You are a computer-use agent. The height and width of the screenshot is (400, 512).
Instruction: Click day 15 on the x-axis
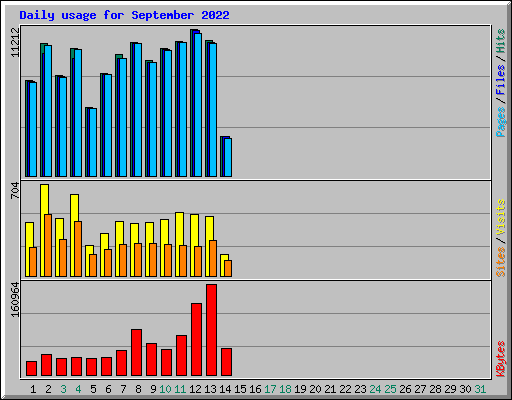click(x=240, y=389)
